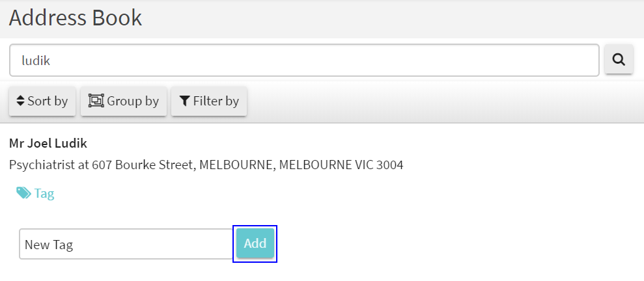Screen dimensions: 644x281
Task: Click the funnel filter icon
Action: tap(185, 101)
